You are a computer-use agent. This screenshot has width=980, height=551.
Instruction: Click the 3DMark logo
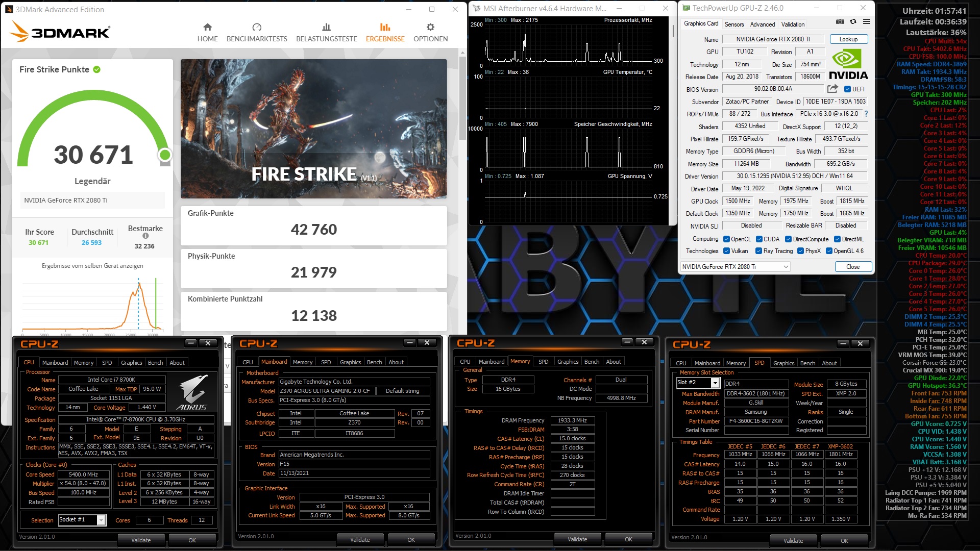coord(60,32)
